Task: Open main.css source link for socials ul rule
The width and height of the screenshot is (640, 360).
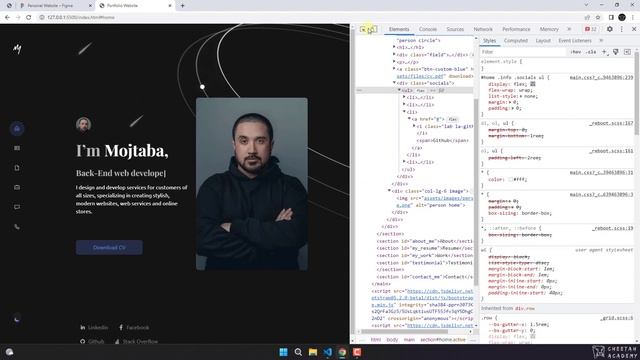Action: click(601, 78)
